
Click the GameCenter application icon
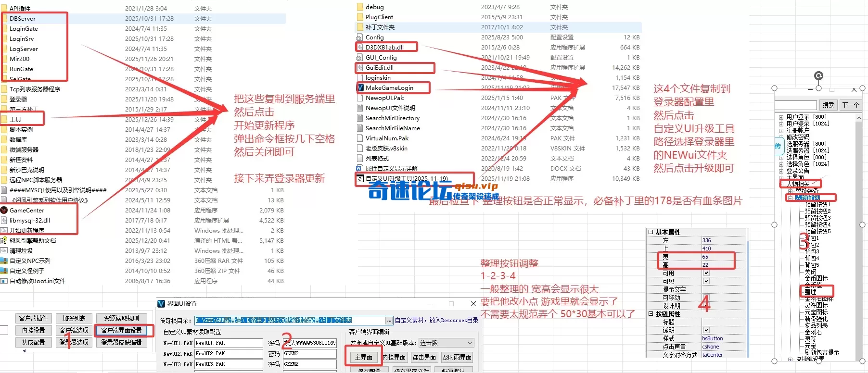click(x=4, y=210)
